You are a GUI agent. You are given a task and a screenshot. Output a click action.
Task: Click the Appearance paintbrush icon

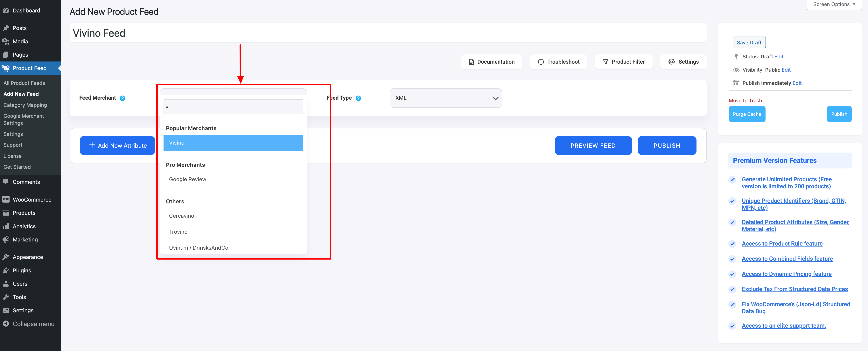pos(6,257)
